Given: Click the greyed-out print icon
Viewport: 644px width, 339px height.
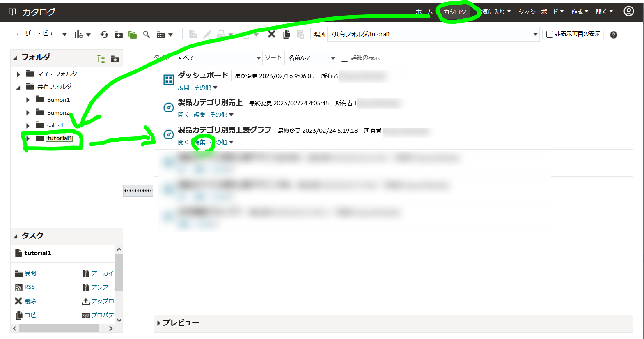Looking at the screenshot, I should coord(221,35).
